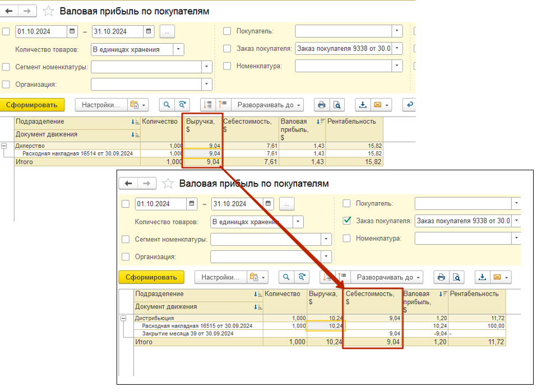Screen dimensions: 546x392
Task: Tick Номенклатура checkbox in the Дистрибьюция report
Action: pos(347,238)
